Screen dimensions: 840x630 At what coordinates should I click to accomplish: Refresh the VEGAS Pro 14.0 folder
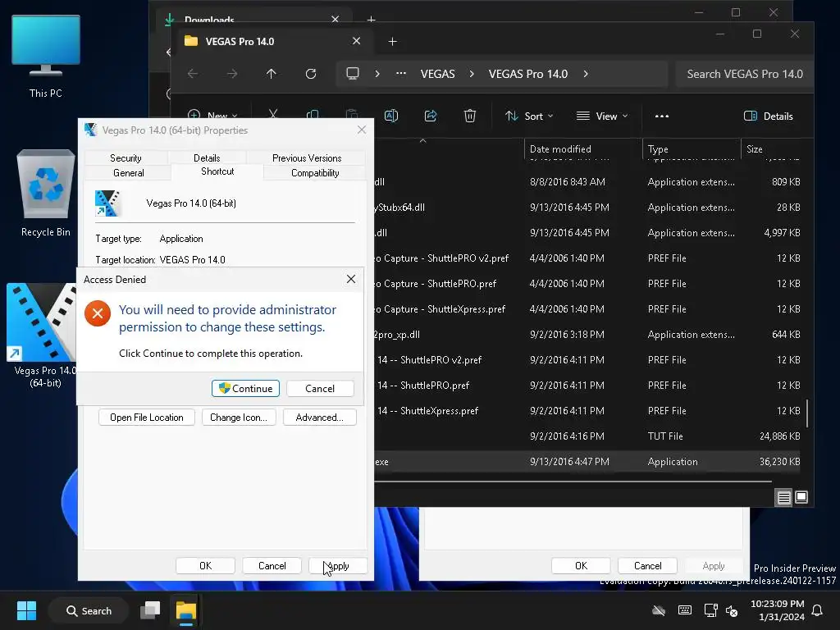(x=311, y=74)
